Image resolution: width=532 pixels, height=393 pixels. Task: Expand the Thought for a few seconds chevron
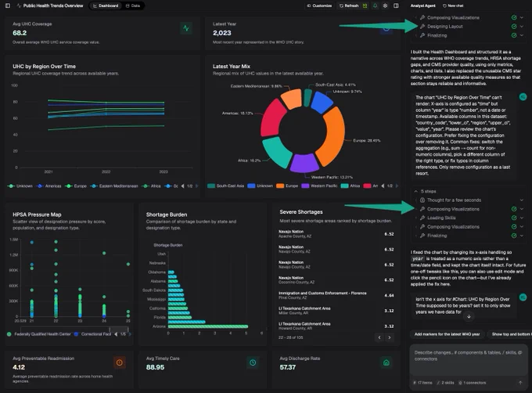pos(522,200)
